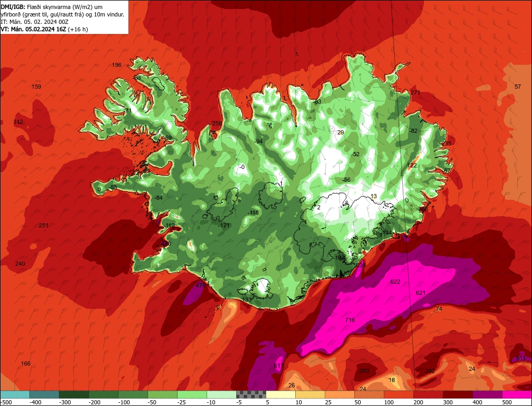Click the map value -56
Image resolution: width=532 pixels, height=406 pixels.
346,180
